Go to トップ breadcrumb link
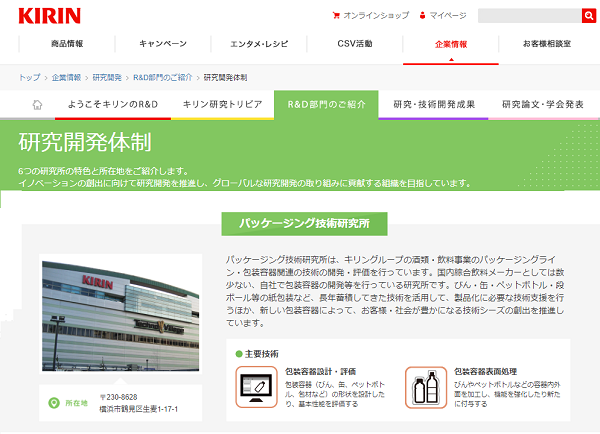Screen dimensions: 600x434 pyautogui.click(x=29, y=76)
